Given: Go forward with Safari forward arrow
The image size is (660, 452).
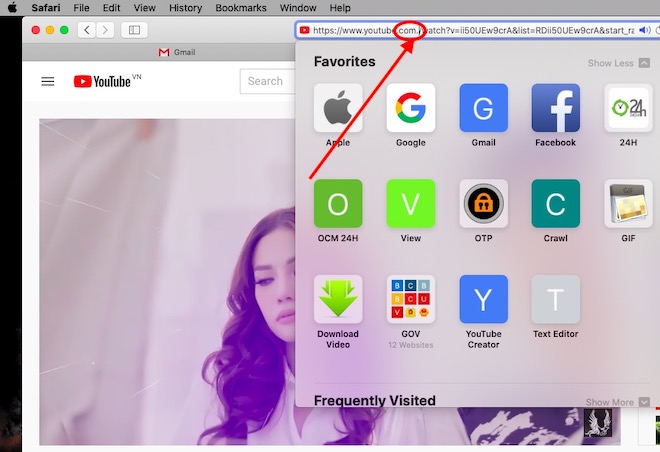Looking at the screenshot, I should [x=105, y=30].
